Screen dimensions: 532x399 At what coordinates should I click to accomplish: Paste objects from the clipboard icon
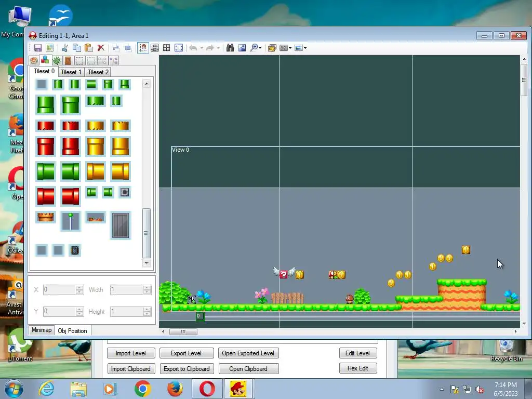88,48
